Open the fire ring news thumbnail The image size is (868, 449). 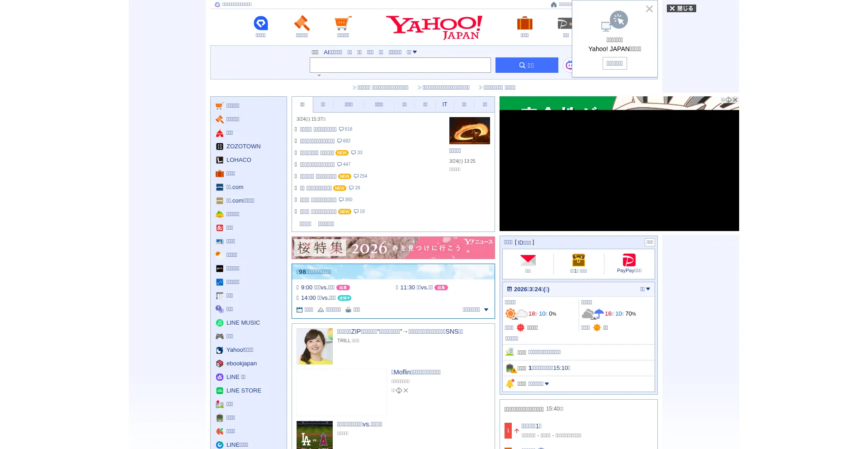(470, 131)
